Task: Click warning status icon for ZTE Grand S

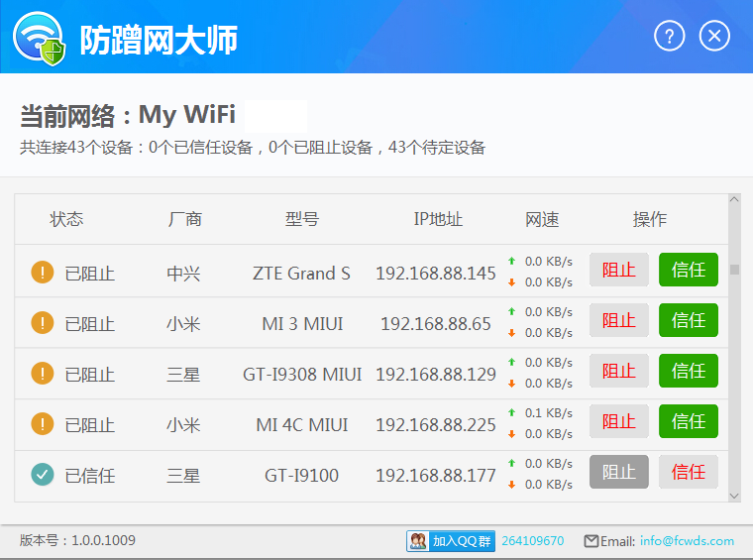Action: 43,272
